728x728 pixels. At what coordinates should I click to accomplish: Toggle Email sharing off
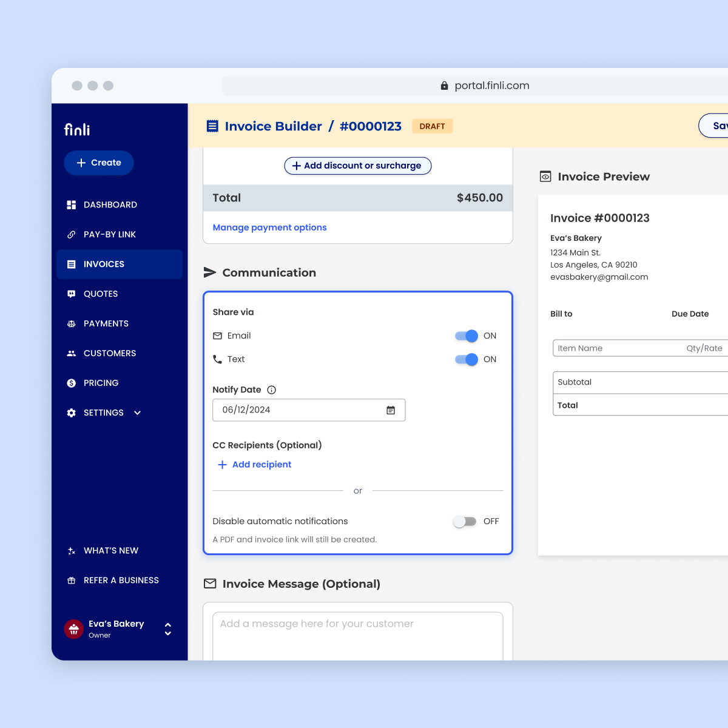click(466, 335)
